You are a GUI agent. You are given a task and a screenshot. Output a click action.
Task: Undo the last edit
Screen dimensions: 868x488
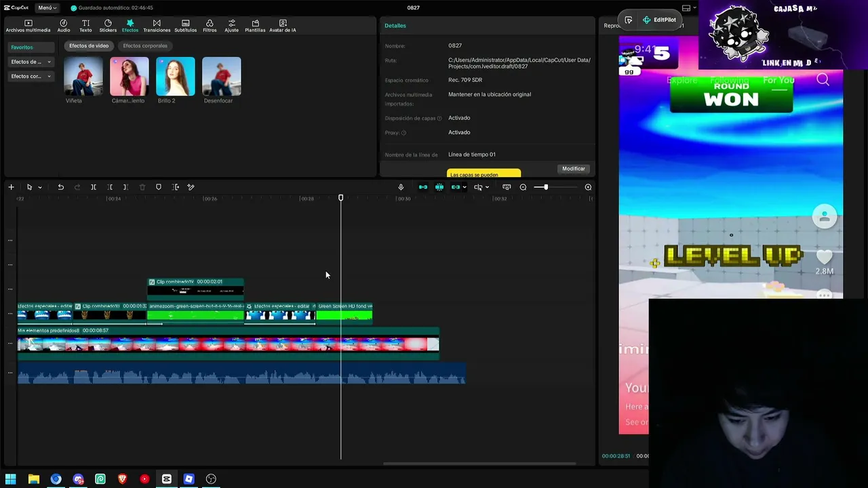tap(60, 187)
